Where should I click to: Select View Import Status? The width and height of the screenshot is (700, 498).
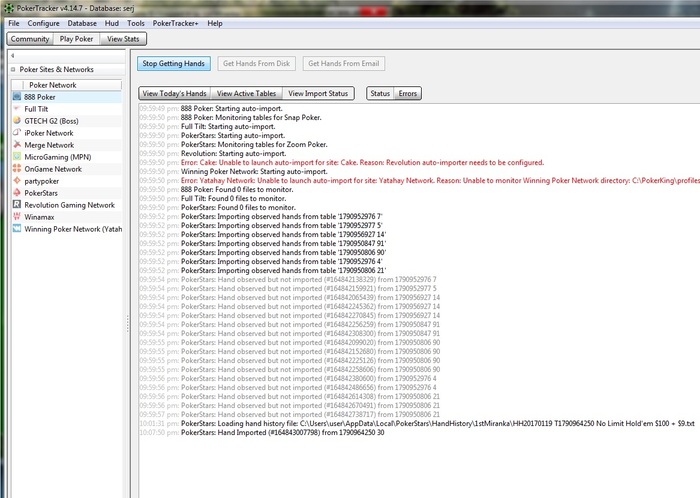click(x=318, y=93)
